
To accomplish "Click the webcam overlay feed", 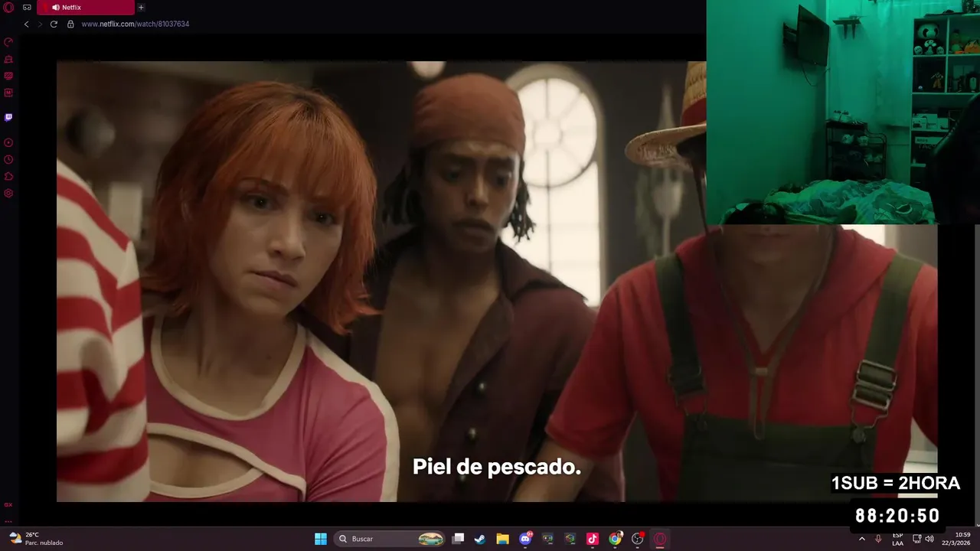I will [843, 112].
